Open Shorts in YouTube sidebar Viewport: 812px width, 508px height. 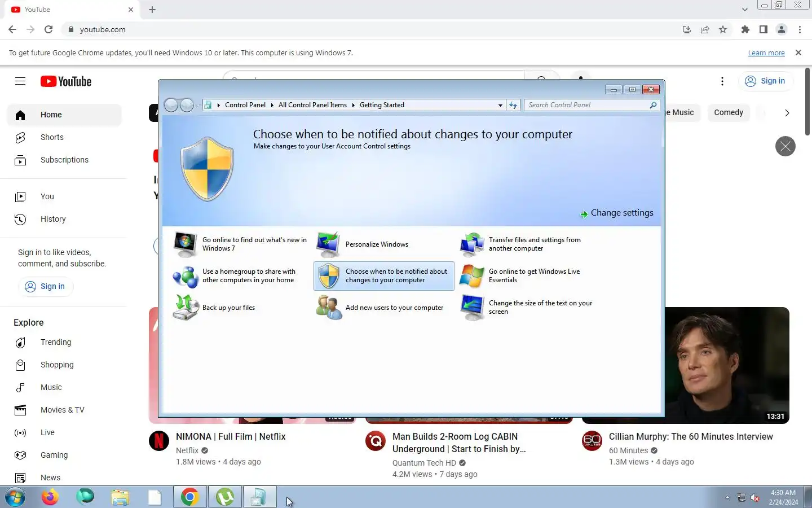pyautogui.click(x=64, y=137)
